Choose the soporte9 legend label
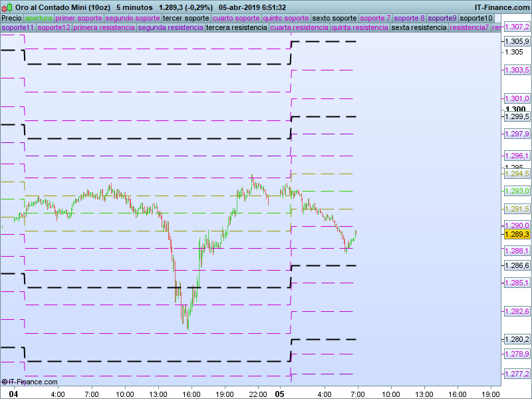This screenshot has width=532, height=399. click(x=442, y=19)
